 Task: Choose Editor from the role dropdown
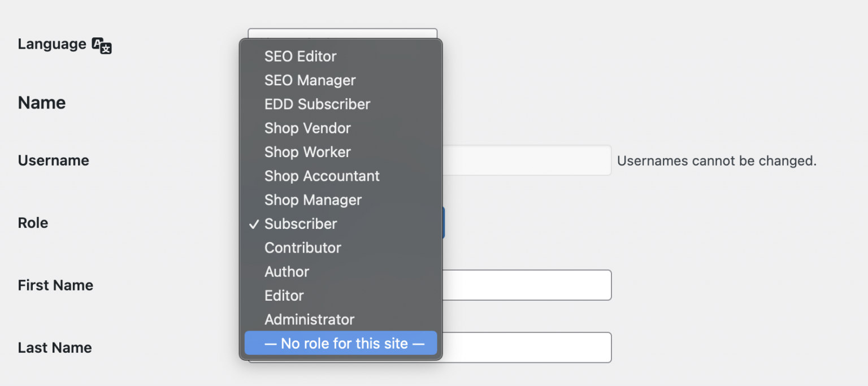tap(284, 295)
